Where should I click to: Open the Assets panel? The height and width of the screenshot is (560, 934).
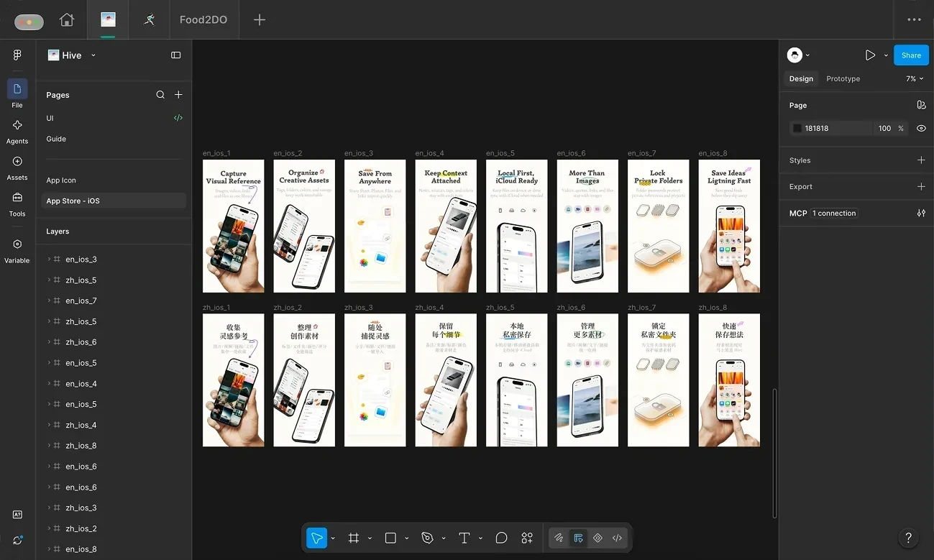(x=17, y=167)
